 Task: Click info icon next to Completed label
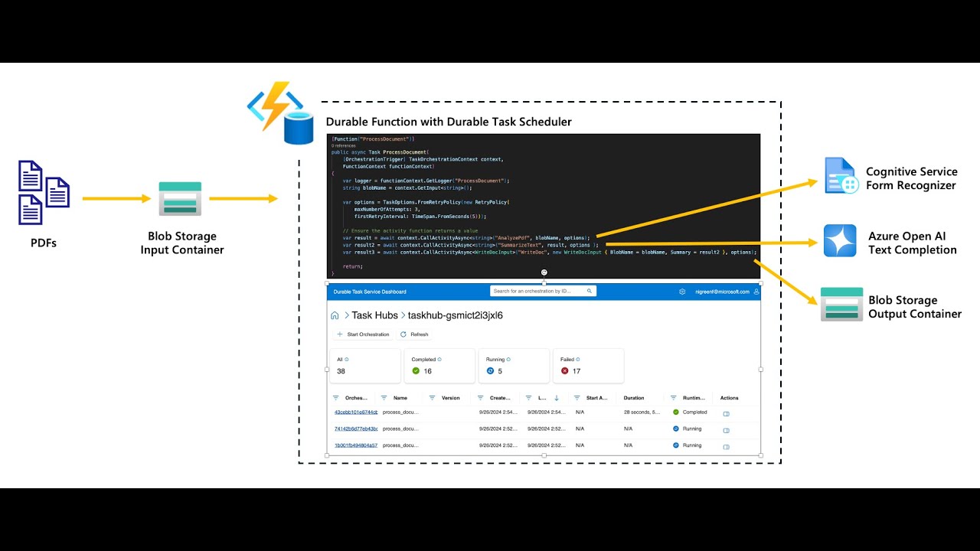click(439, 359)
